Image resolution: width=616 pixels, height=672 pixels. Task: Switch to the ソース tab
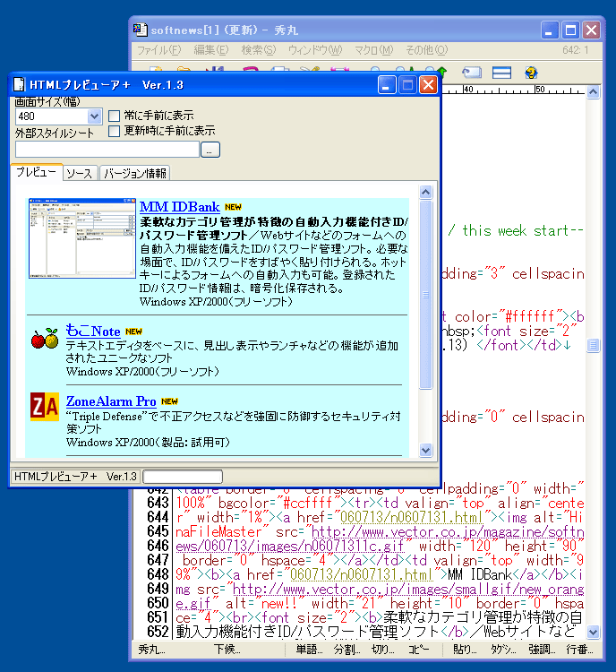click(80, 173)
